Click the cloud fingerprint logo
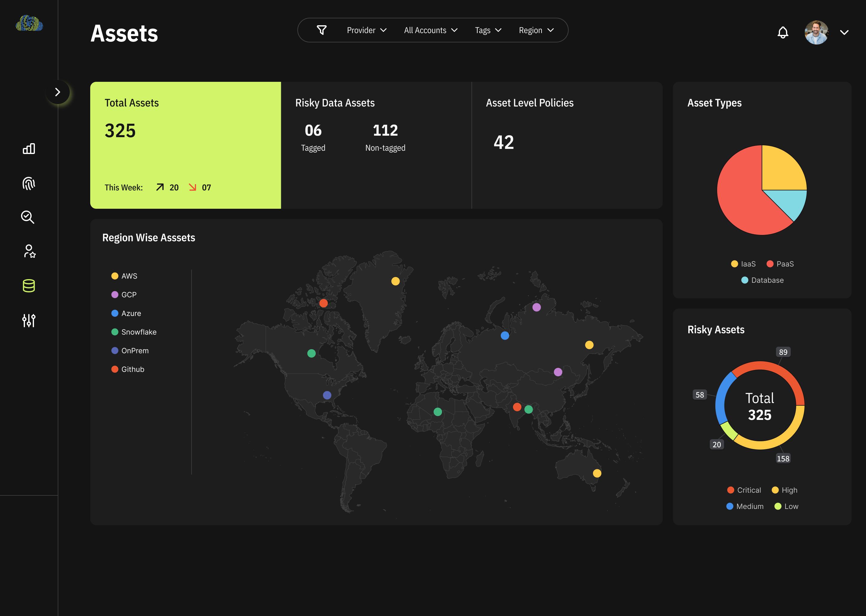This screenshot has width=866, height=616. pos(29,23)
